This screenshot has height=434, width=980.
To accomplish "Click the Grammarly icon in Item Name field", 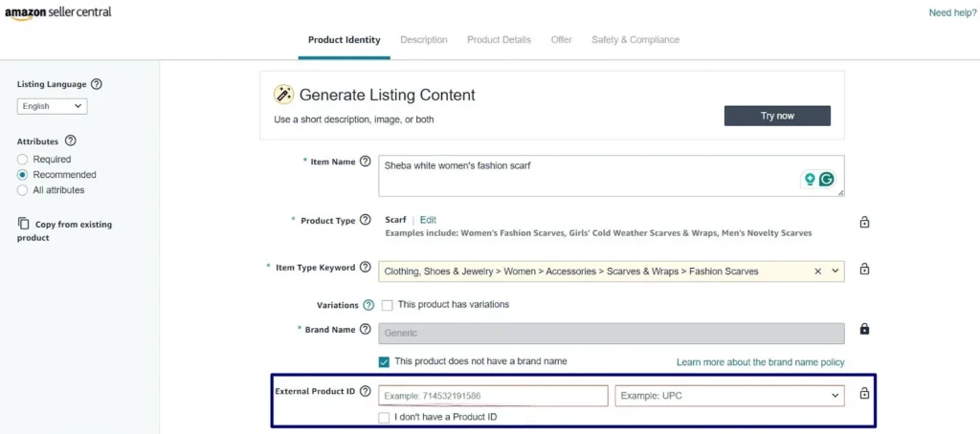I will 827,180.
